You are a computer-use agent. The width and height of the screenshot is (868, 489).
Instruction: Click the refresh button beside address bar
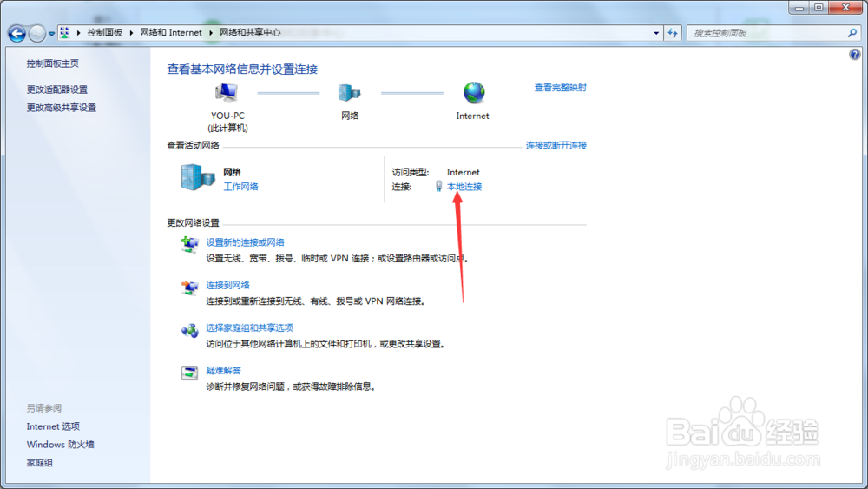coord(673,33)
